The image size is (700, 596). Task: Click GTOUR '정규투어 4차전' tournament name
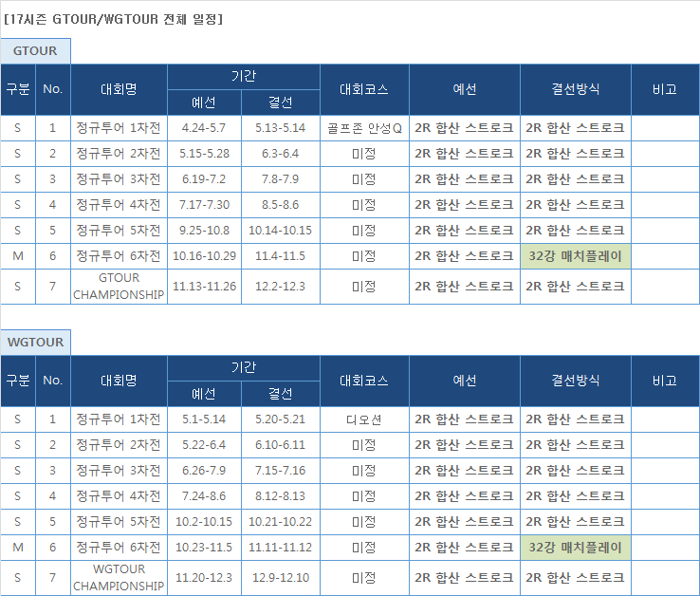119,205
